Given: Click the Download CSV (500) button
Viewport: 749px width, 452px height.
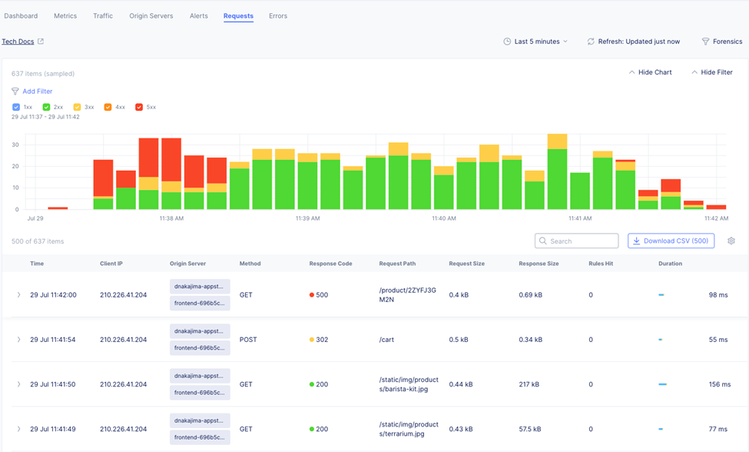Looking at the screenshot, I should coord(671,241).
